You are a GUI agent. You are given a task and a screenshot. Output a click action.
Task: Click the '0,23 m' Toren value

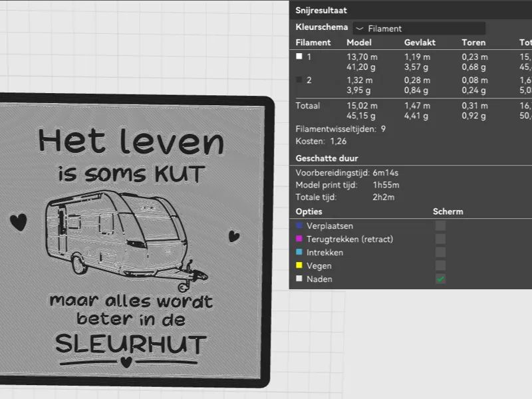475,57
